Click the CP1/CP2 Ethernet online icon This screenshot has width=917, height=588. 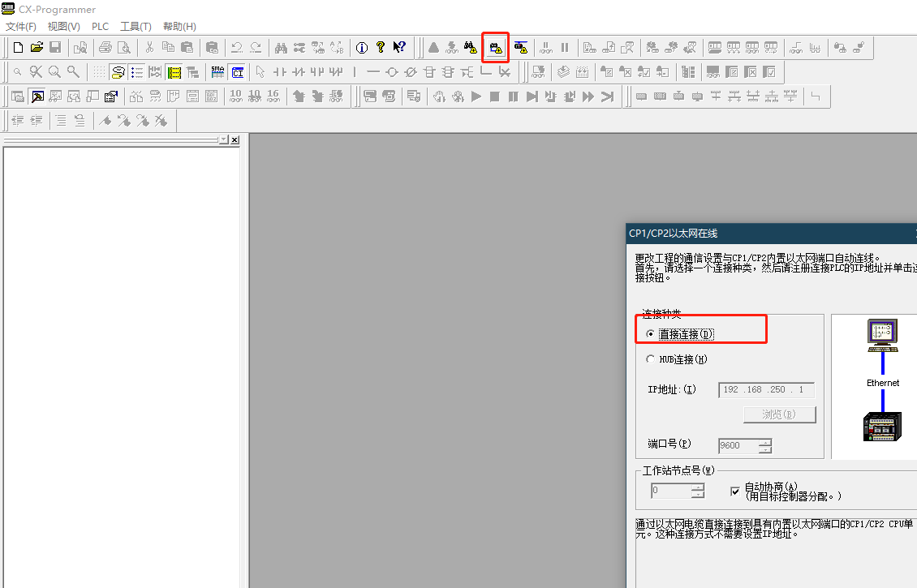tap(495, 48)
